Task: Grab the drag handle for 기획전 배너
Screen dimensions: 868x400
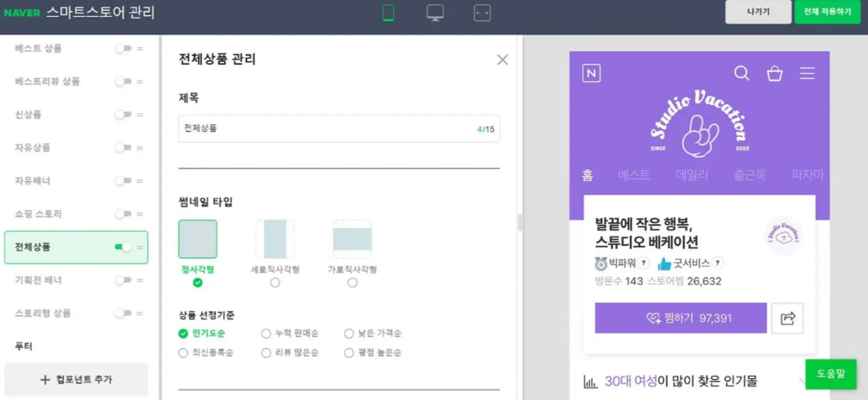Action: [139, 280]
